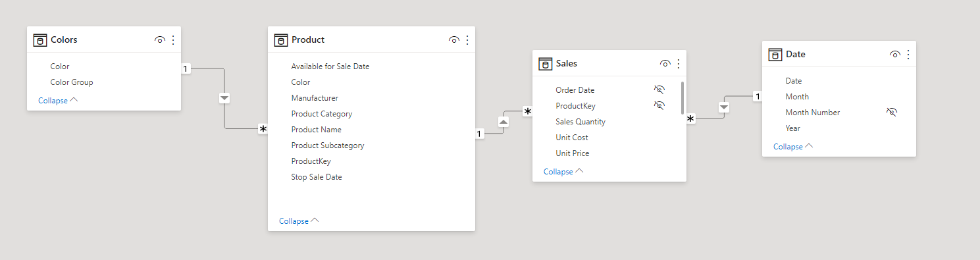The image size is (980, 260).
Task: Collapse the Sales table card
Action: pyautogui.click(x=563, y=172)
